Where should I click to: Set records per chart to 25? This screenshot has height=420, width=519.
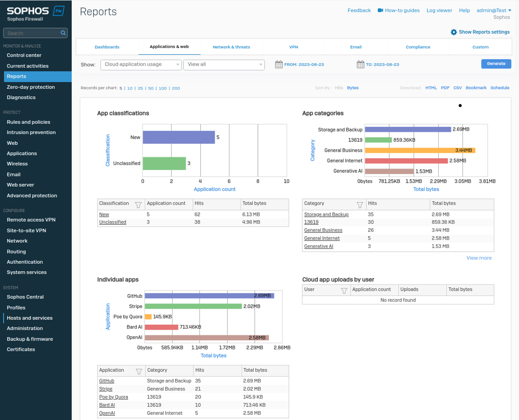tap(140, 88)
